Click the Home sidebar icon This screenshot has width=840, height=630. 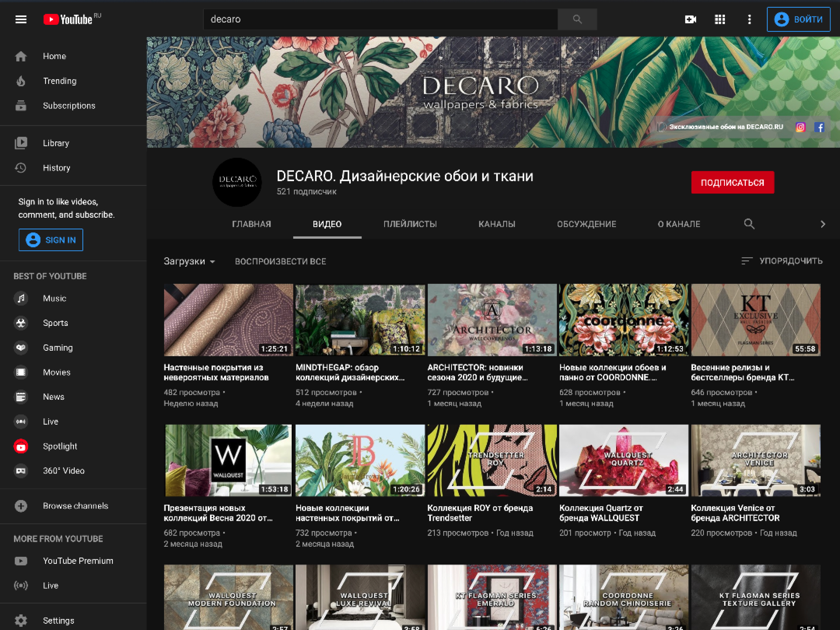coord(21,56)
